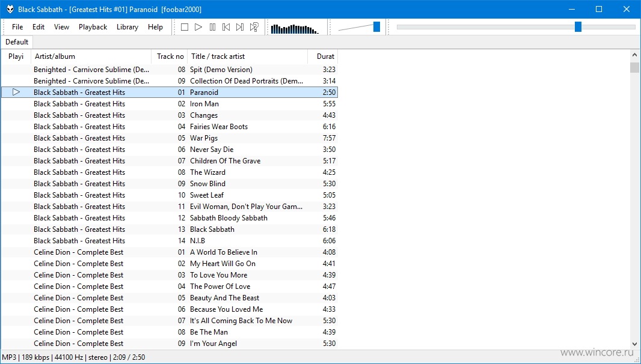
Task: Select the track 'Never Say Die'
Action: coord(169,150)
